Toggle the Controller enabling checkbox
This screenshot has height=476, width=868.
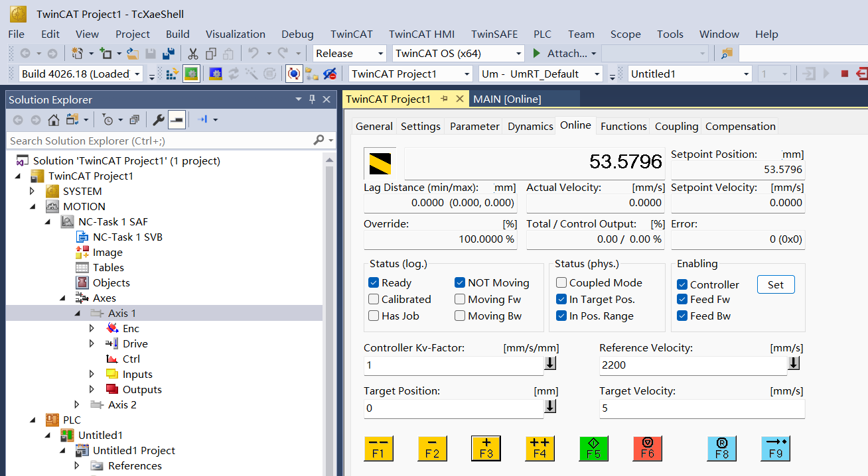(x=682, y=284)
